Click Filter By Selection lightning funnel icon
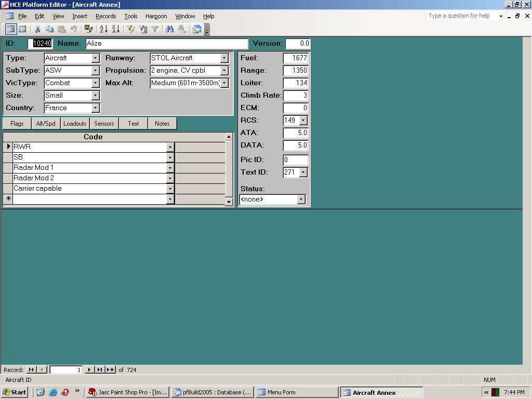 [131, 29]
